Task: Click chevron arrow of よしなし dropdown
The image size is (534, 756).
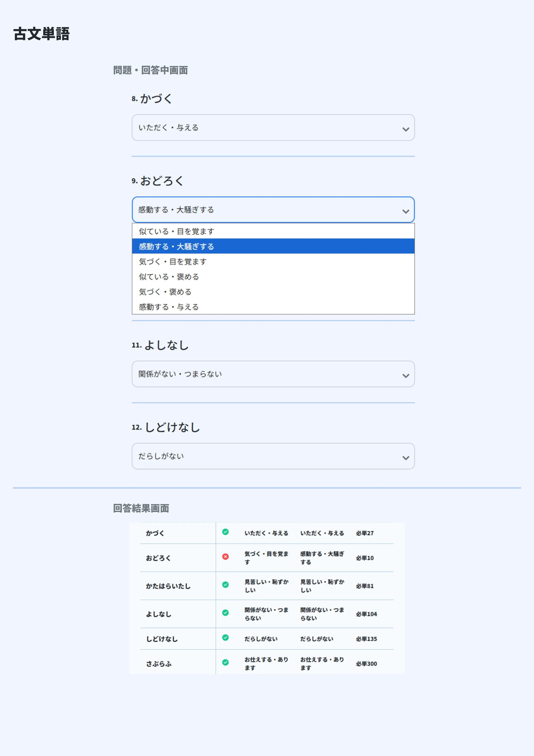Action: (406, 375)
